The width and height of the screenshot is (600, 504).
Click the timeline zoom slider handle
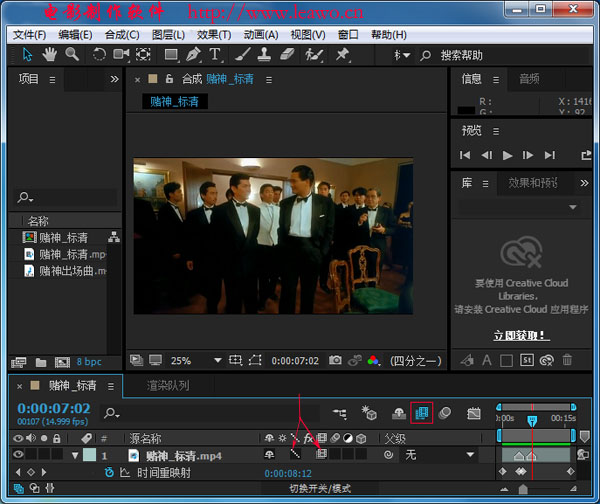523,489
